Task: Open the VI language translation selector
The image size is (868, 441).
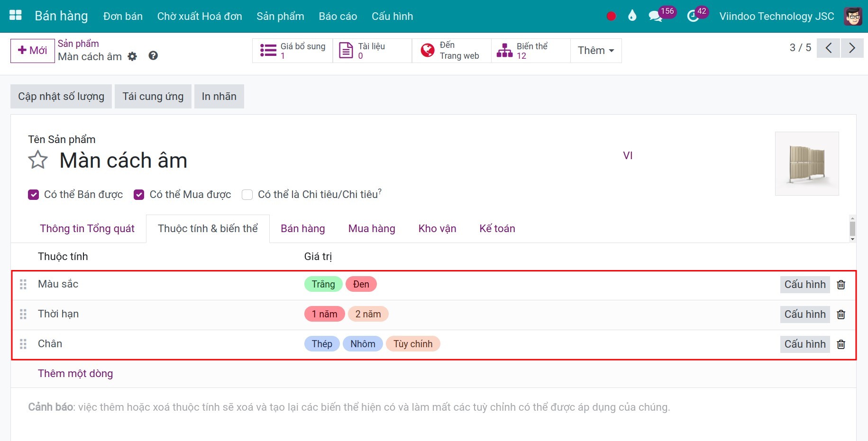Action: (x=628, y=156)
